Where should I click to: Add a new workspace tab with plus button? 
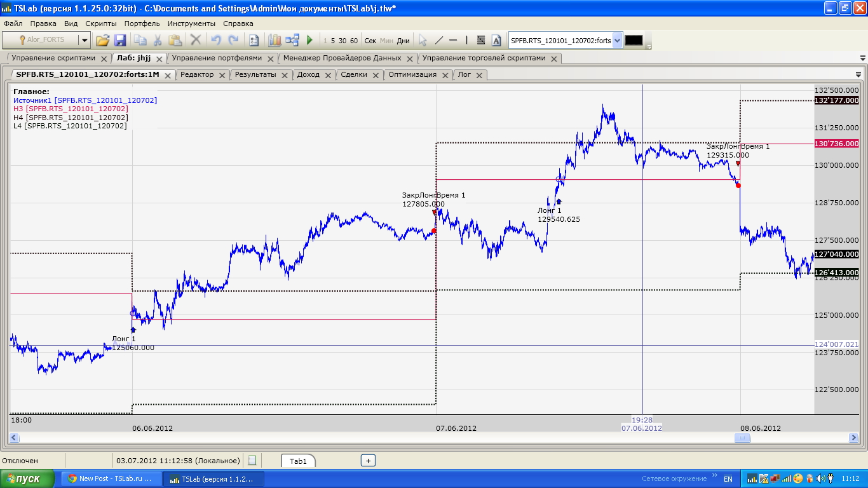click(x=368, y=460)
